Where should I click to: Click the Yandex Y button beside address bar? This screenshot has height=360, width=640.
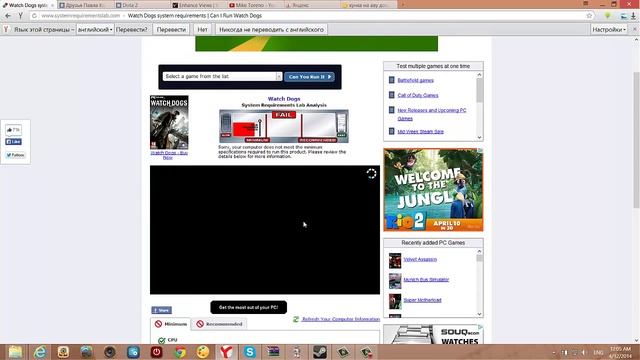pos(20,16)
